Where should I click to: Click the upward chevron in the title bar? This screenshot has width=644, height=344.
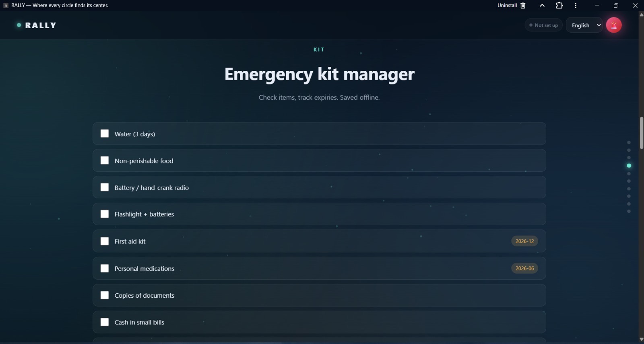pos(542,6)
